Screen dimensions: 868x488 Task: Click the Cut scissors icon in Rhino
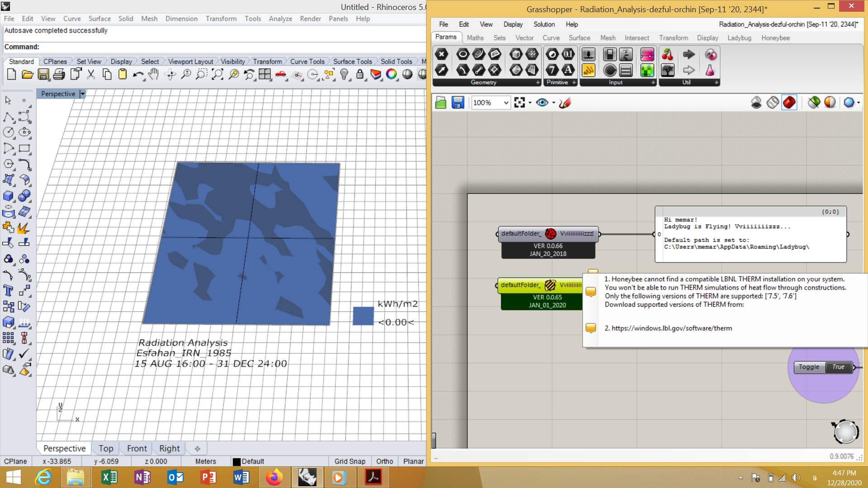click(x=91, y=75)
